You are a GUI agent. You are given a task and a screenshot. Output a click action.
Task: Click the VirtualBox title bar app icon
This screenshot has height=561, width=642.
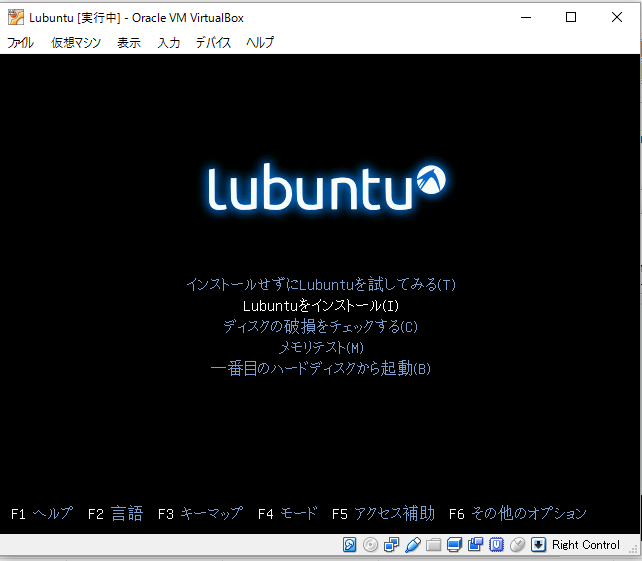[x=16, y=17]
